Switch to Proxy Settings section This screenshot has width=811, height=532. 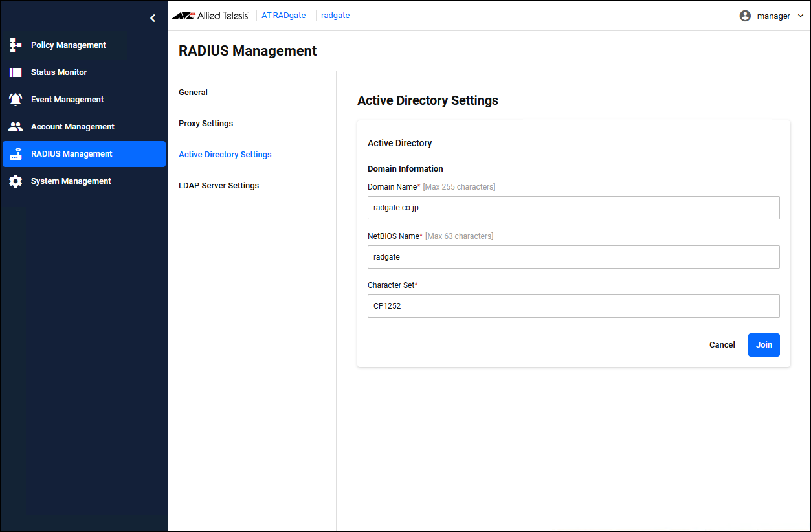206,124
